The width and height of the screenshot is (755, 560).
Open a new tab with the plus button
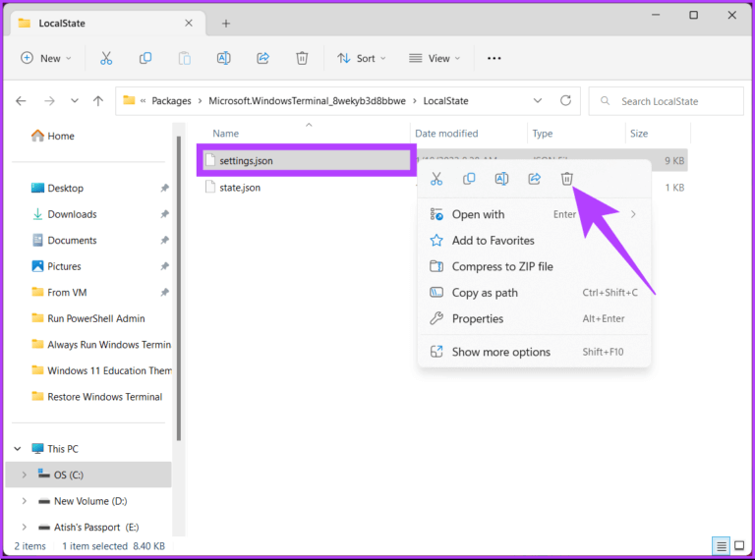226,24
